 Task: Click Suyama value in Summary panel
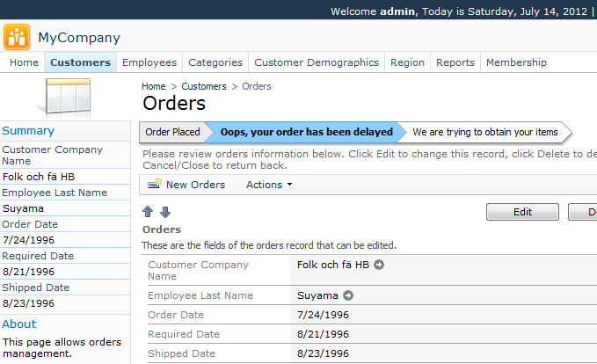[x=23, y=208]
